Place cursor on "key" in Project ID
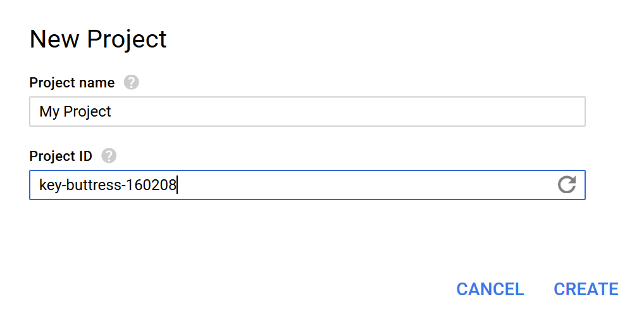Screen dimensions: 644x325 coord(50,185)
